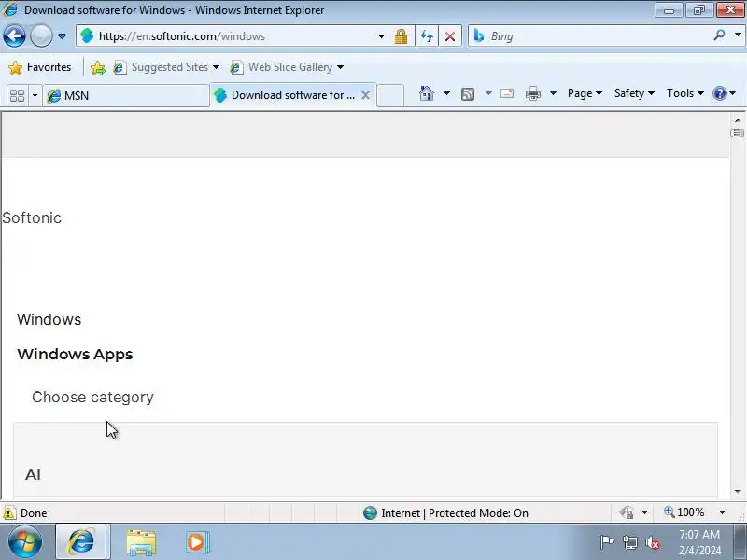Click the Internet Explorer taskbar icon
This screenshot has width=747, height=560.
pos(81,542)
